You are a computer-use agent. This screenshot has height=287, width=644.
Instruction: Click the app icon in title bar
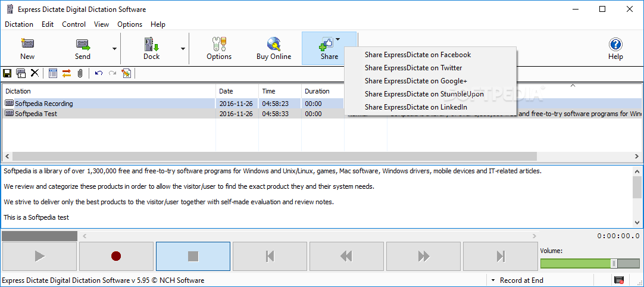click(10, 9)
